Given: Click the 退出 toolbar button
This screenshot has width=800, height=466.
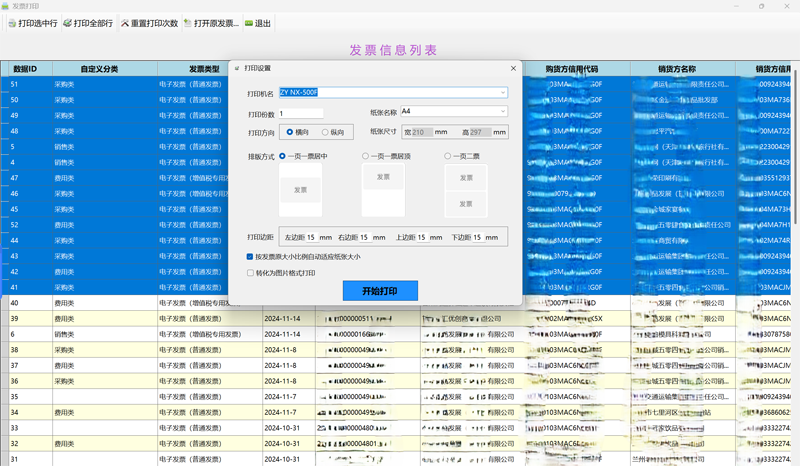Looking at the screenshot, I should click(258, 23).
